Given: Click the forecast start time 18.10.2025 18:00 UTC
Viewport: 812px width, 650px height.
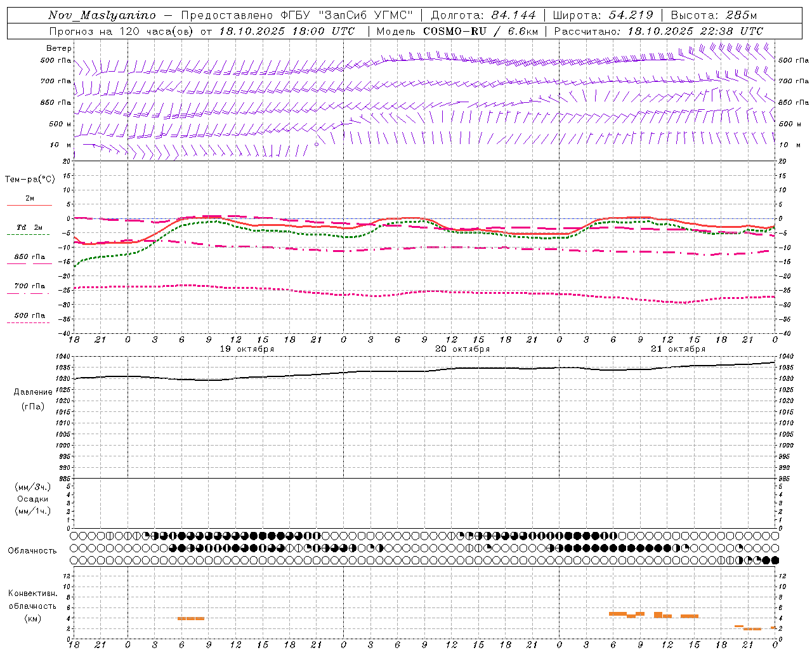Looking at the screenshot, I should (x=287, y=31).
